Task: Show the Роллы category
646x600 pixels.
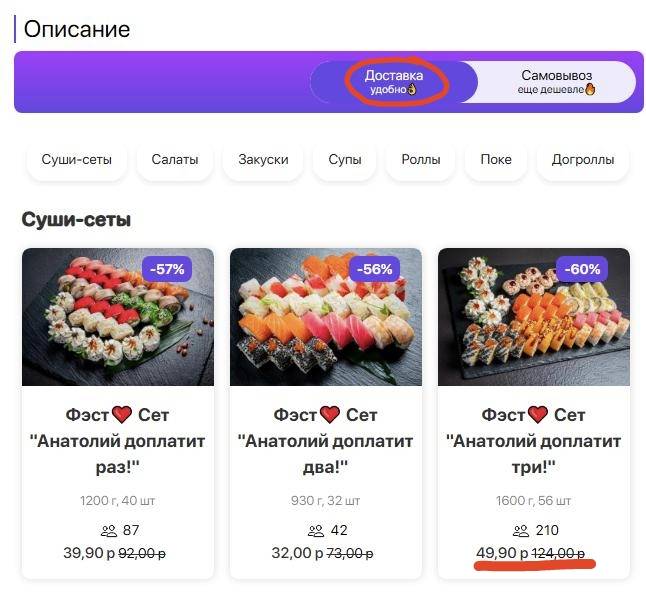Action: pyautogui.click(x=420, y=159)
